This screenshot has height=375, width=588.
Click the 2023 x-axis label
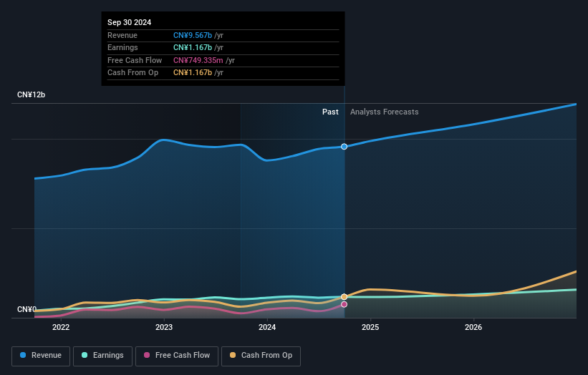164,328
